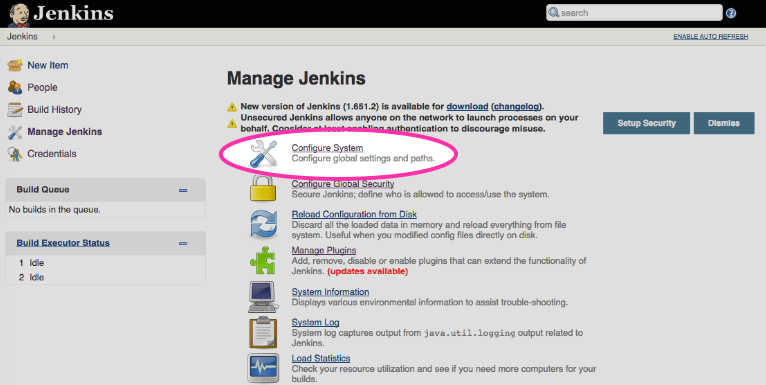The image size is (766, 385).
Task: Open the changelog link
Action: coord(517,106)
